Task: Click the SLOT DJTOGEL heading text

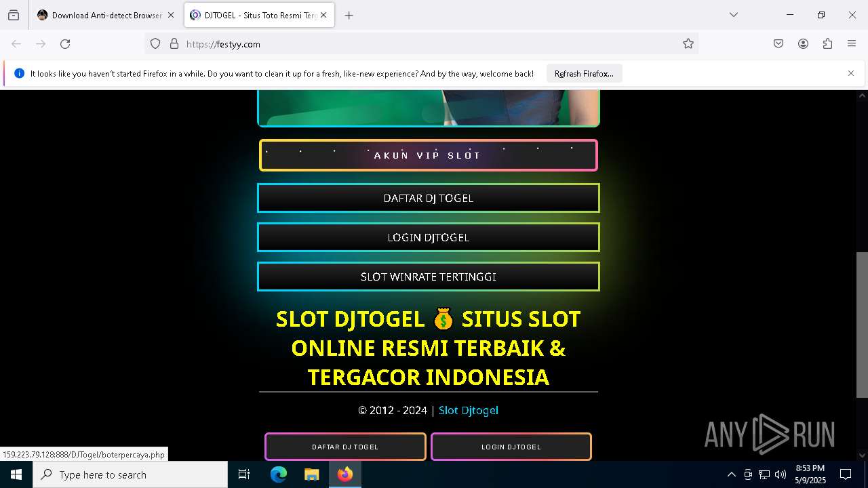Action: 428,348
